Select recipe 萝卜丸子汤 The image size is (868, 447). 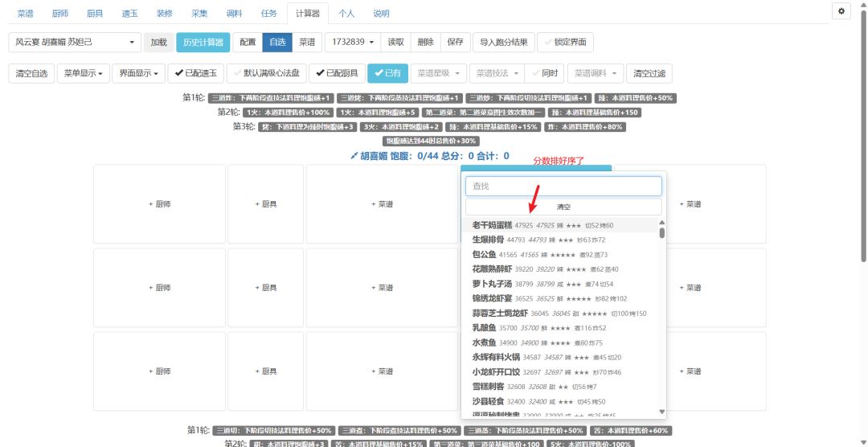559,284
